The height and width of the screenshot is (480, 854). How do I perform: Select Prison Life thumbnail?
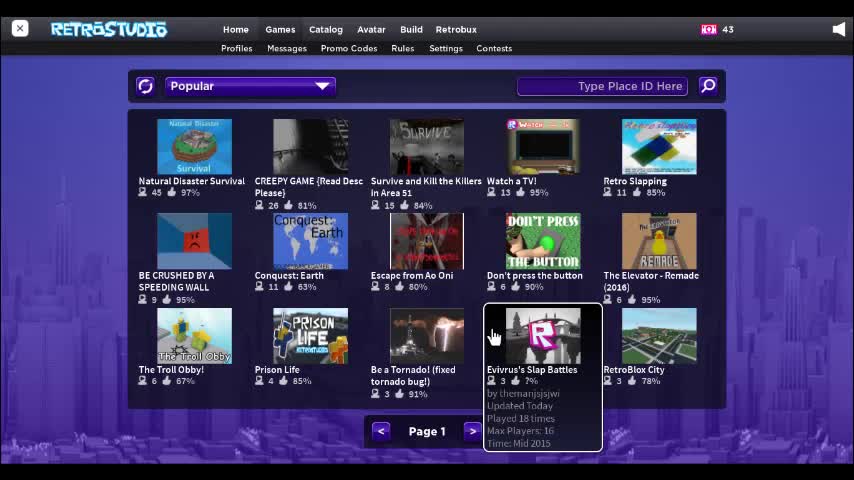[x=310, y=336]
